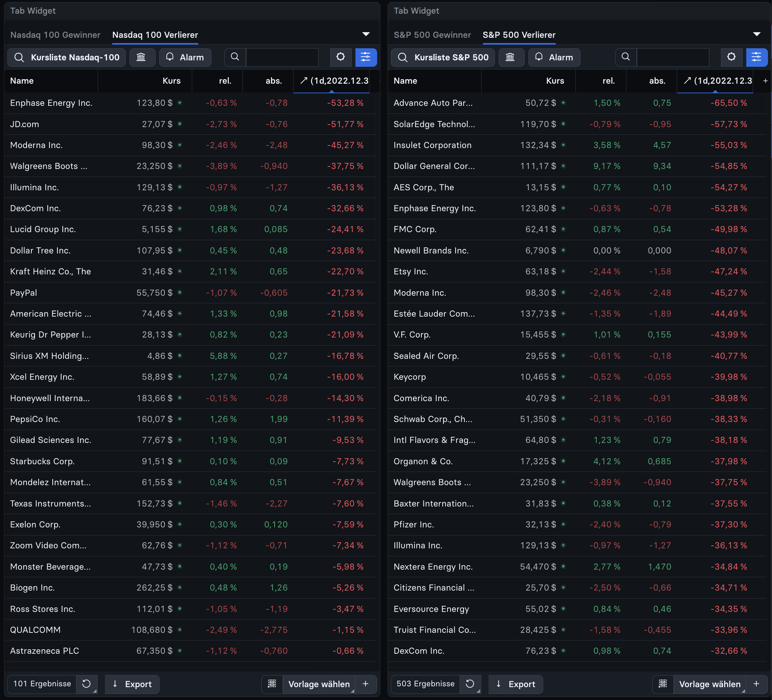Refresh the 101 Ergebnisse list

[86, 684]
